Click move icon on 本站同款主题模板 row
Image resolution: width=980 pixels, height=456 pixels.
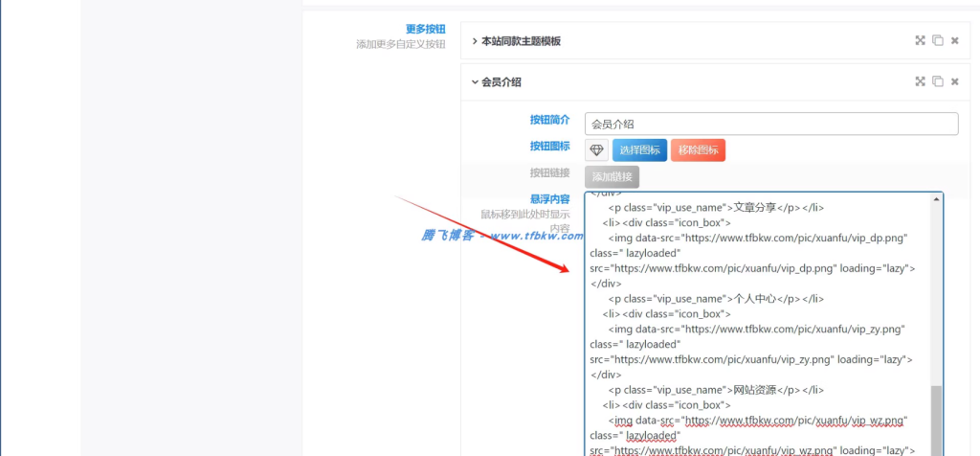point(920,41)
